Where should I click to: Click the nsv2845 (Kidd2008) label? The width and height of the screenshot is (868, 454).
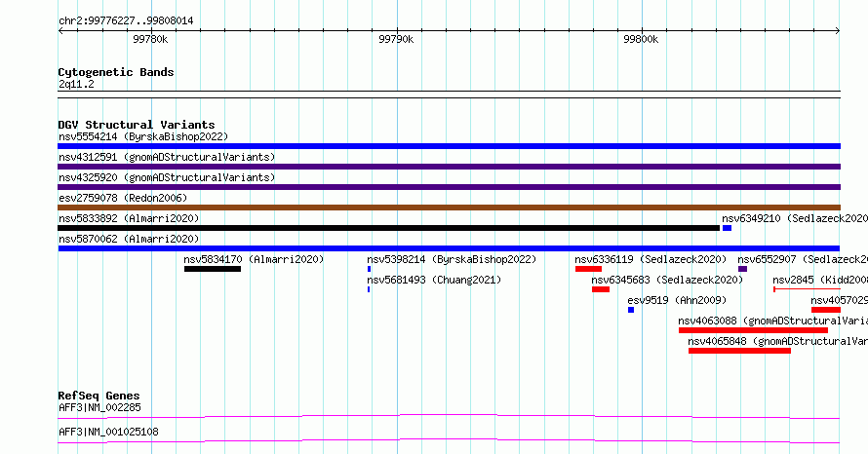click(x=820, y=280)
